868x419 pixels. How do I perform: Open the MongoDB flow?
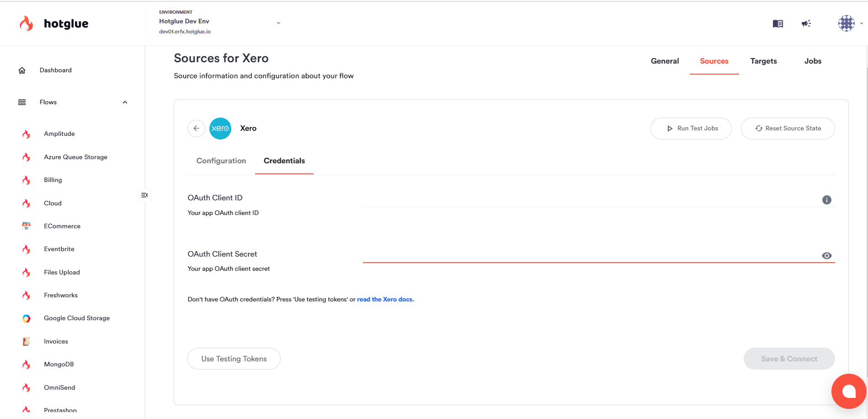59,365
